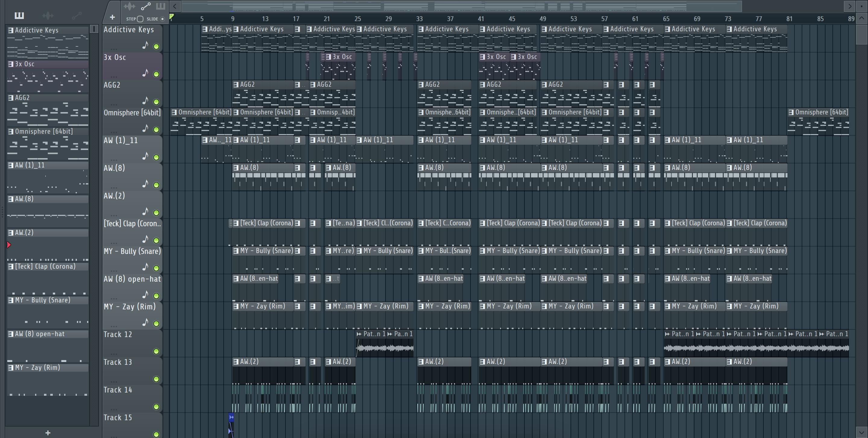
Task: Click the note icon on Clap (Corona) track
Action: coord(145,239)
